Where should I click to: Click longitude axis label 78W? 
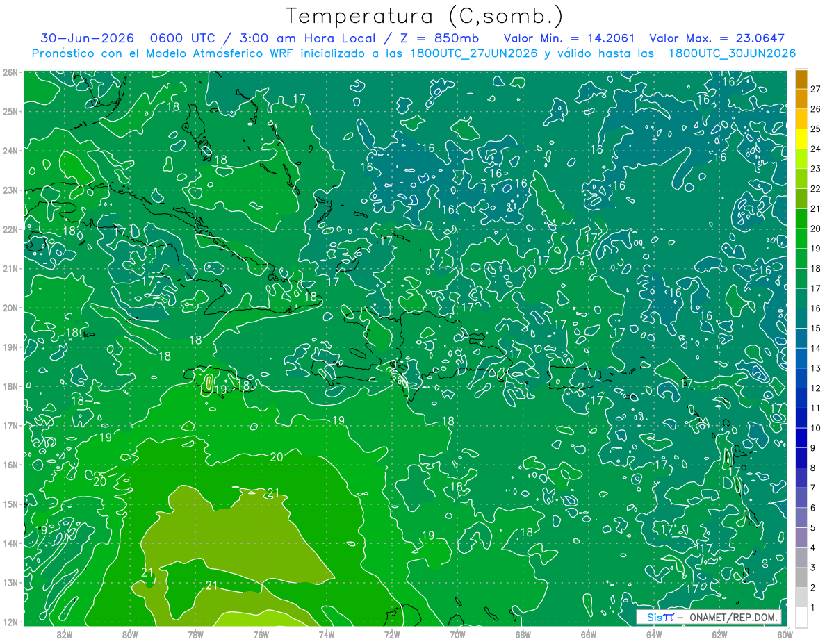point(195,634)
